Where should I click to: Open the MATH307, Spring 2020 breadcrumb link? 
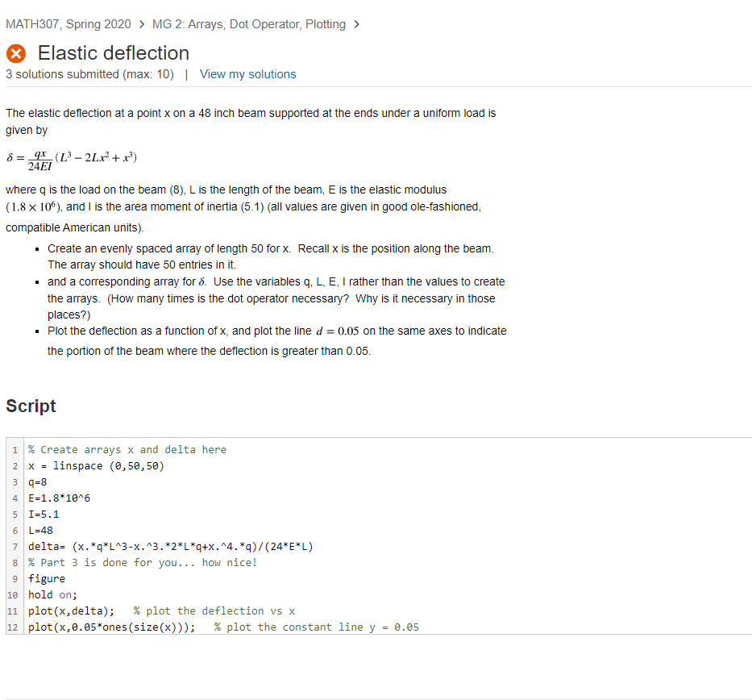pyautogui.click(x=68, y=24)
